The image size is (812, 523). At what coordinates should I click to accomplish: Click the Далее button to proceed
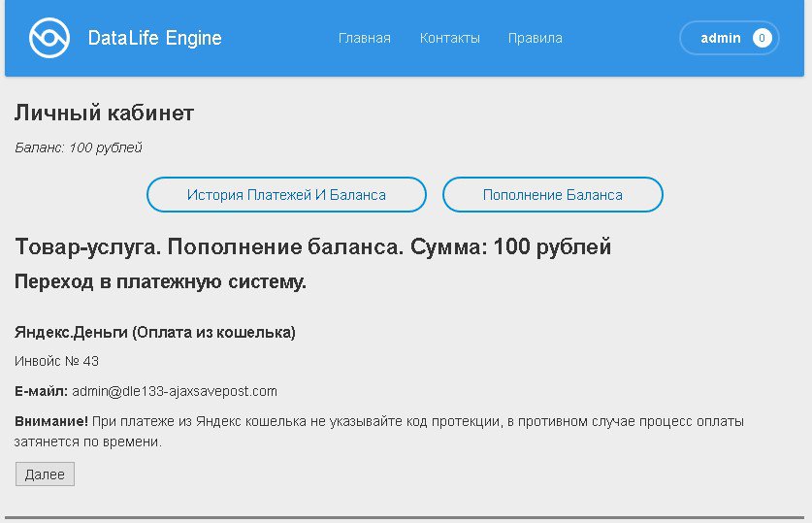coord(45,474)
